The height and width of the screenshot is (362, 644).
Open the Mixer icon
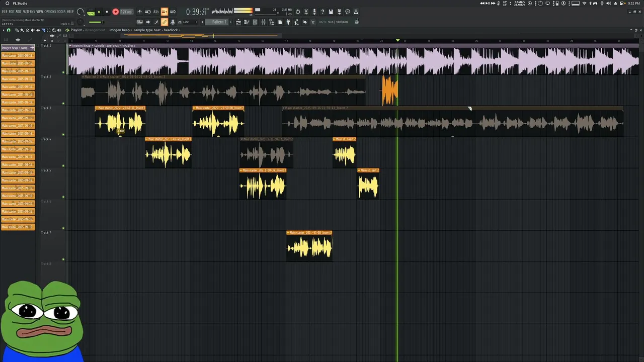[263, 22]
